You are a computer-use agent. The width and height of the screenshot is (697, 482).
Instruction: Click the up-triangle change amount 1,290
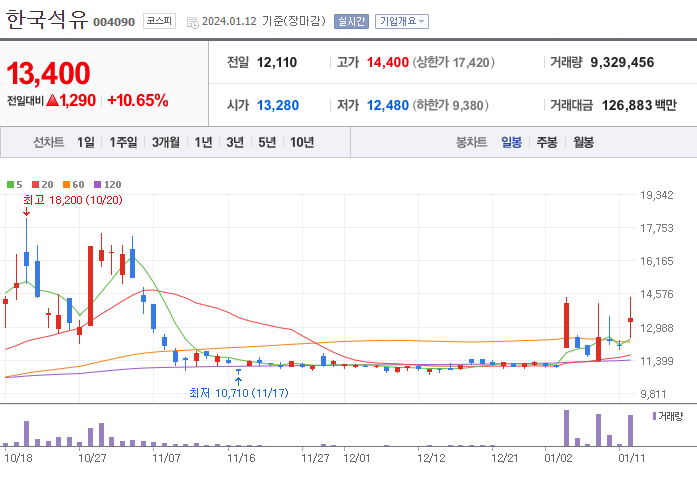click(x=71, y=100)
